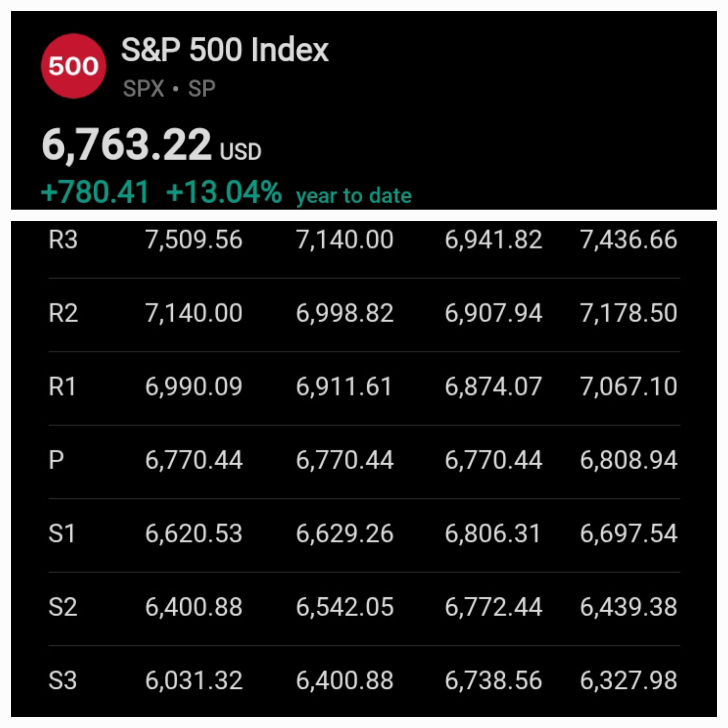The image size is (728, 728).
Task: Select the 7,067.10 value in R1 row
Action: coord(628,386)
